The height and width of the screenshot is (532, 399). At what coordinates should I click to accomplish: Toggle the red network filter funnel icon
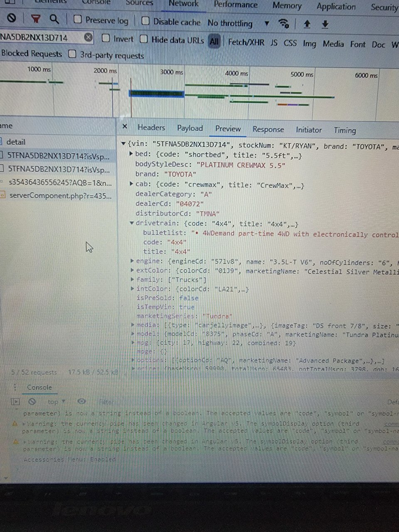[x=36, y=18]
